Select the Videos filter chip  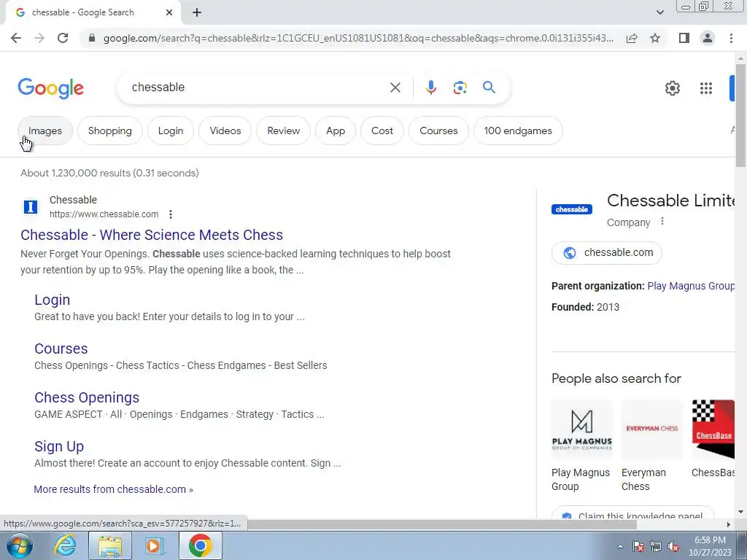click(225, 131)
